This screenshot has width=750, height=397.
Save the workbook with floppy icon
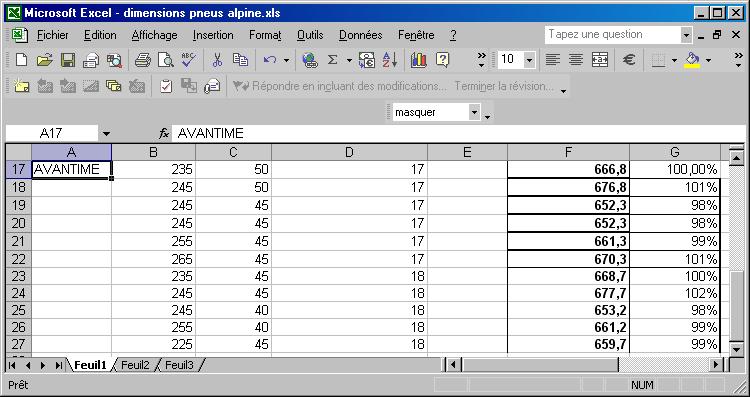pyautogui.click(x=67, y=60)
